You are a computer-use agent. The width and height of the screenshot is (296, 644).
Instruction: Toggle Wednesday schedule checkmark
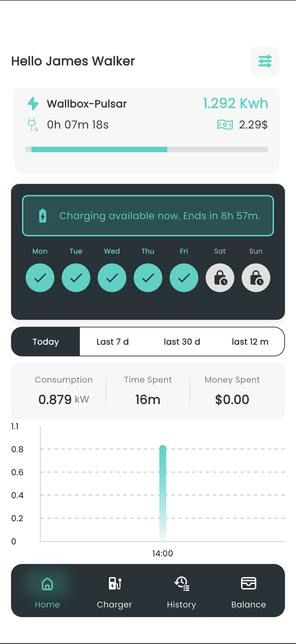point(112,278)
